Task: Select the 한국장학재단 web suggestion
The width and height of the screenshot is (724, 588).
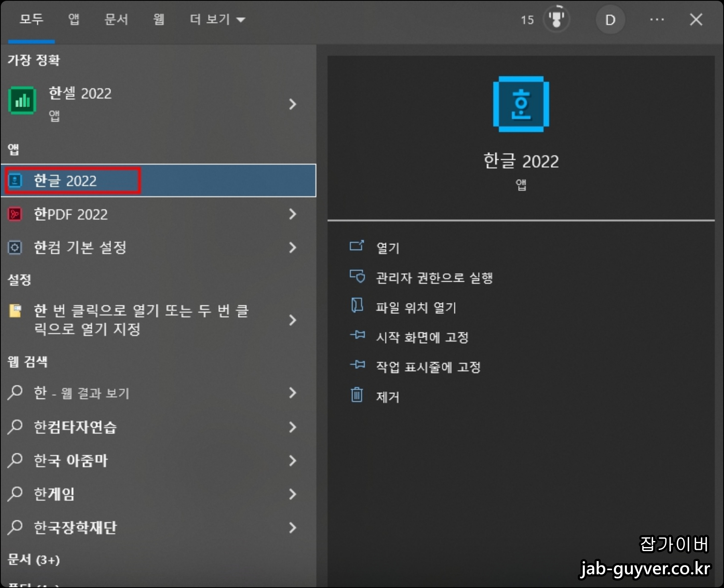Action: click(75, 527)
